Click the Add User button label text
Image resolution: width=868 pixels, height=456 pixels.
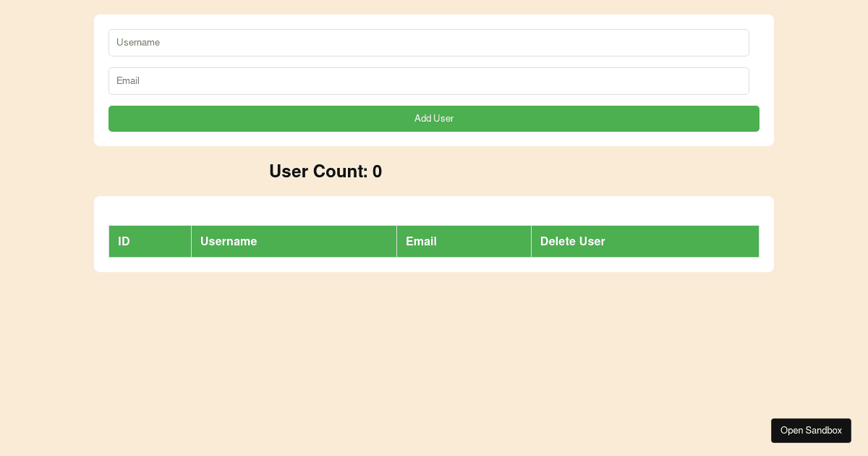point(434,118)
